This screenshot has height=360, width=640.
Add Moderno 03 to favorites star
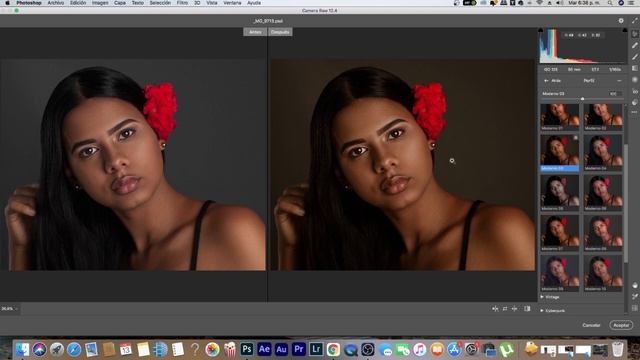coord(576,138)
